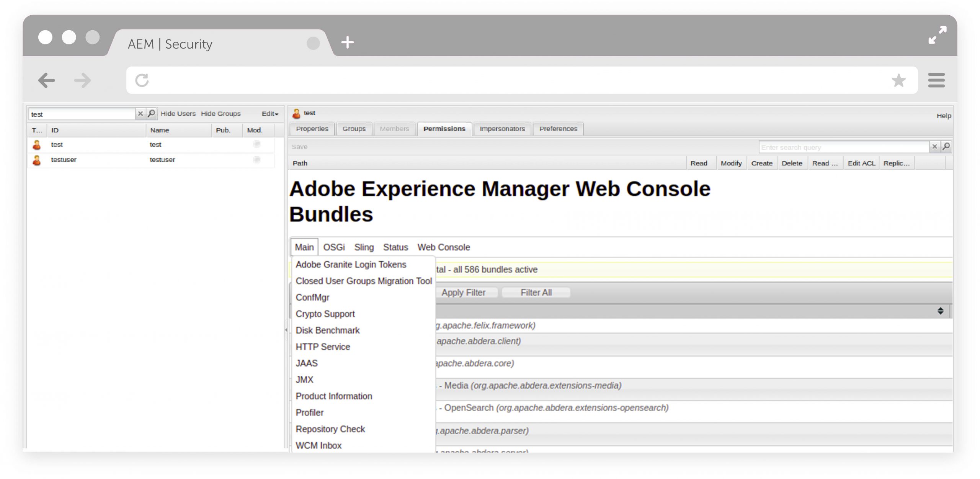Open the Sling menu
The width and height of the screenshot is (980, 479).
click(364, 247)
